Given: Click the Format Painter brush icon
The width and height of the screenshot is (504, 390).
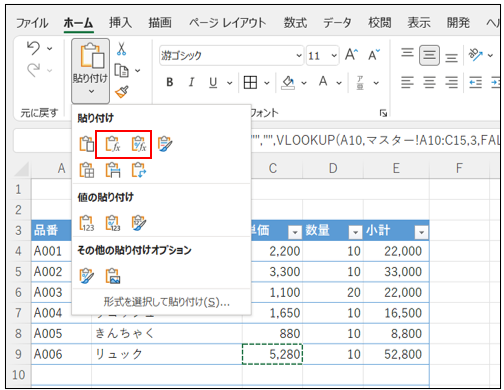Looking at the screenshot, I should tap(122, 92).
